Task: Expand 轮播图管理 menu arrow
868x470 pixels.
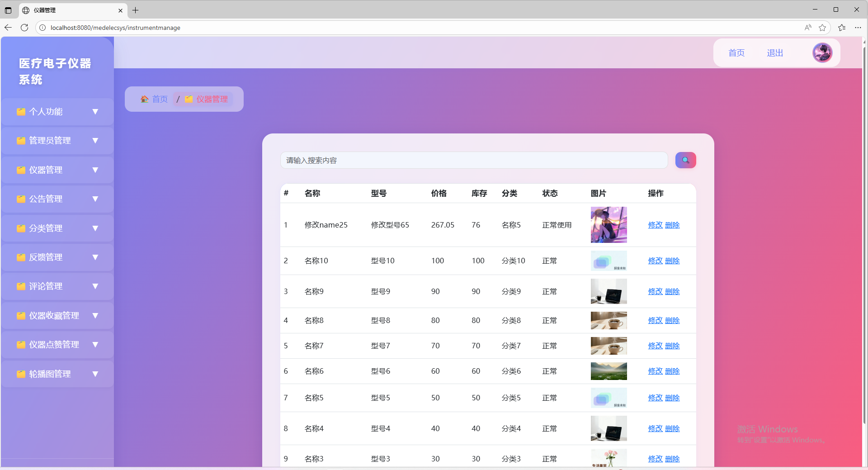Action: (x=95, y=374)
